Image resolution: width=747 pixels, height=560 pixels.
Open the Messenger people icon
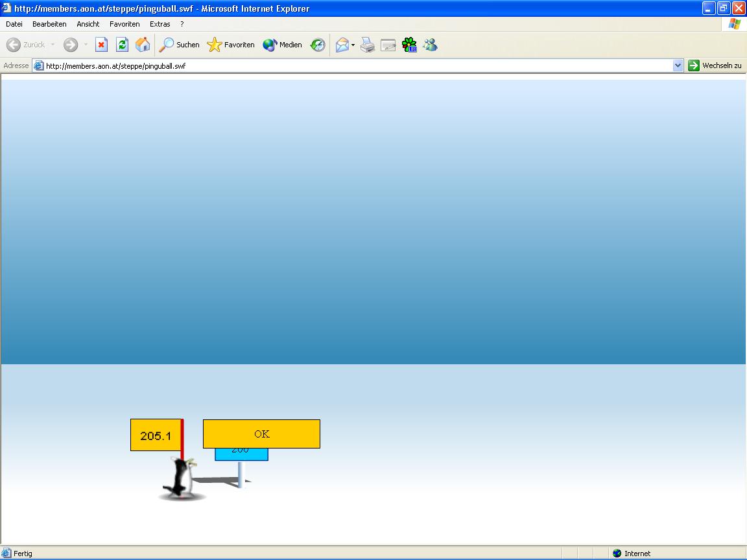point(430,45)
